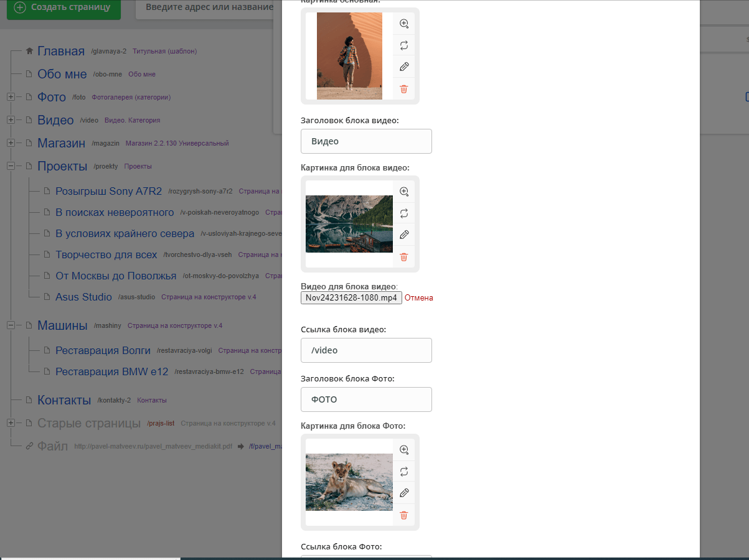Open the Asus Studio page
Image resolution: width=749 pixels, height=560 pixels.
(83, 297)
